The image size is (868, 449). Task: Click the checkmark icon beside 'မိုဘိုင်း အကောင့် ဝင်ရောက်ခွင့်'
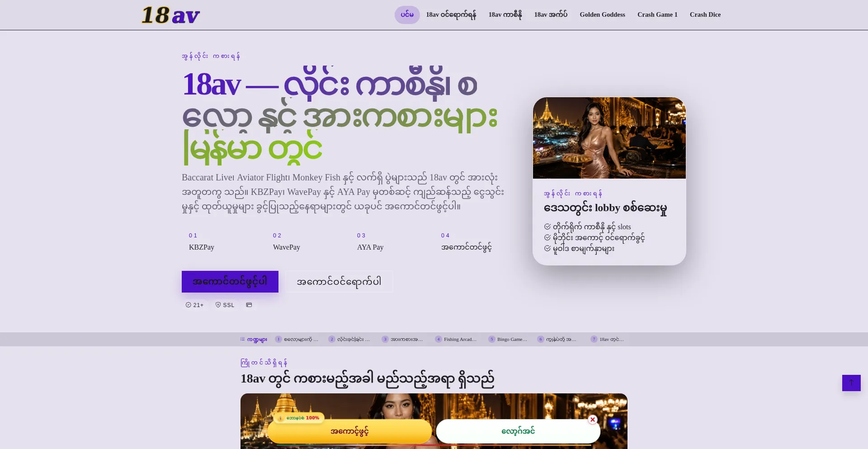[547, 237]
